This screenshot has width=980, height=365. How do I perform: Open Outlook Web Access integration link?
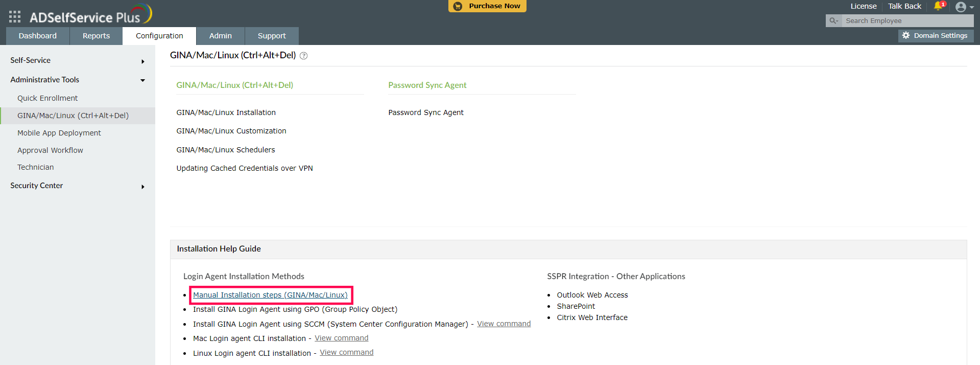coord(592,295)
